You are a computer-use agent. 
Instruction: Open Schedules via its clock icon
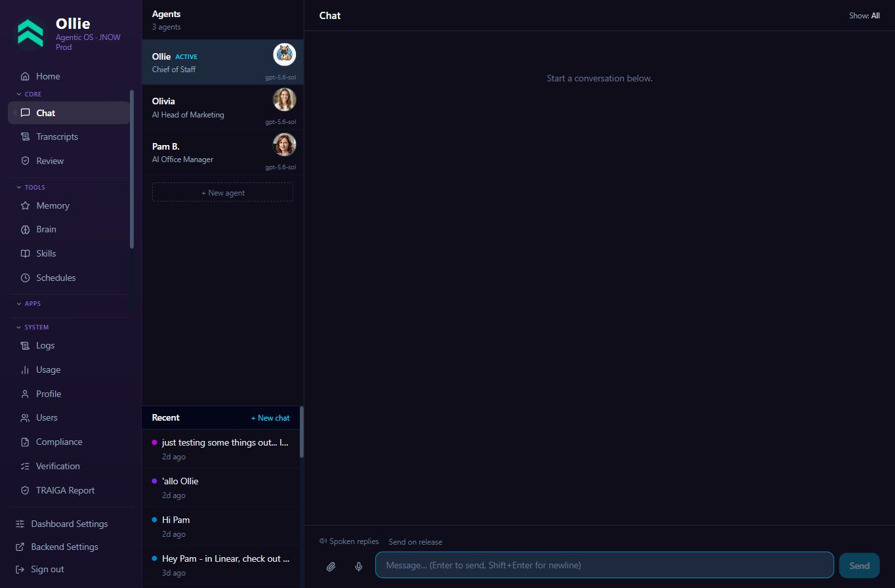click(x=25, y=278)
